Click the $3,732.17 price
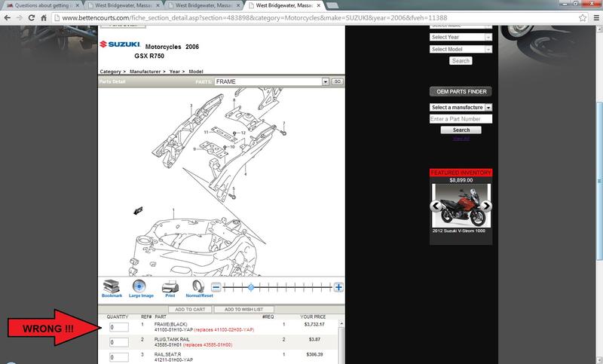603x364 pixels. [x=314, y=324]
